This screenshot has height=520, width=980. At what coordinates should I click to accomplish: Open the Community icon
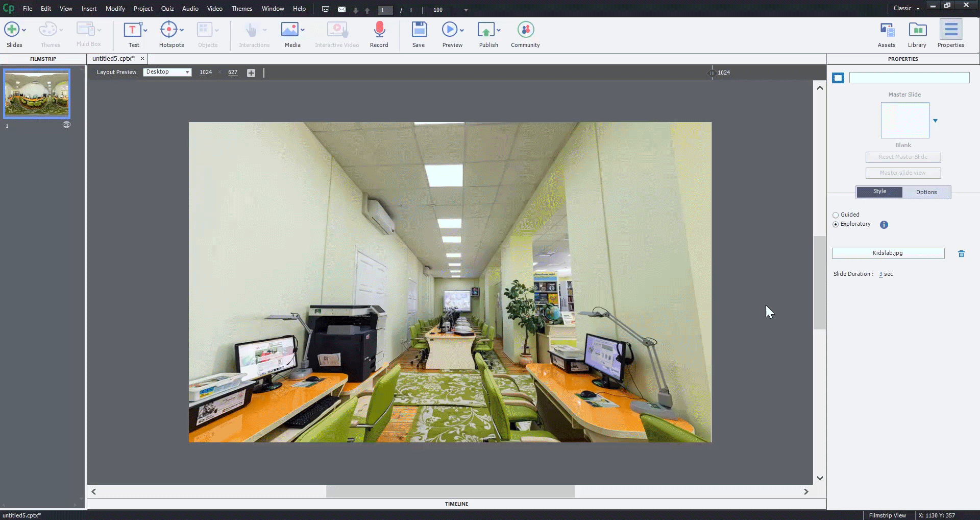pyautogui.click(x=525, y=30)
